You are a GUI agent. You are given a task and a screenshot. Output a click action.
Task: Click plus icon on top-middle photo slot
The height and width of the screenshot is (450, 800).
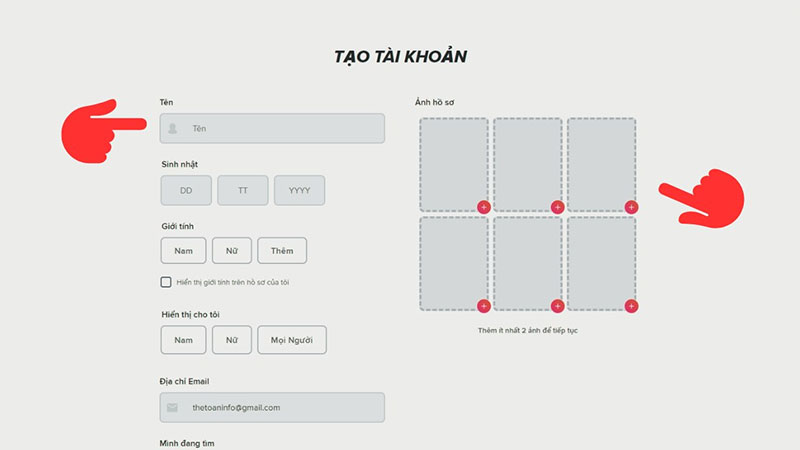pos(557,207)
